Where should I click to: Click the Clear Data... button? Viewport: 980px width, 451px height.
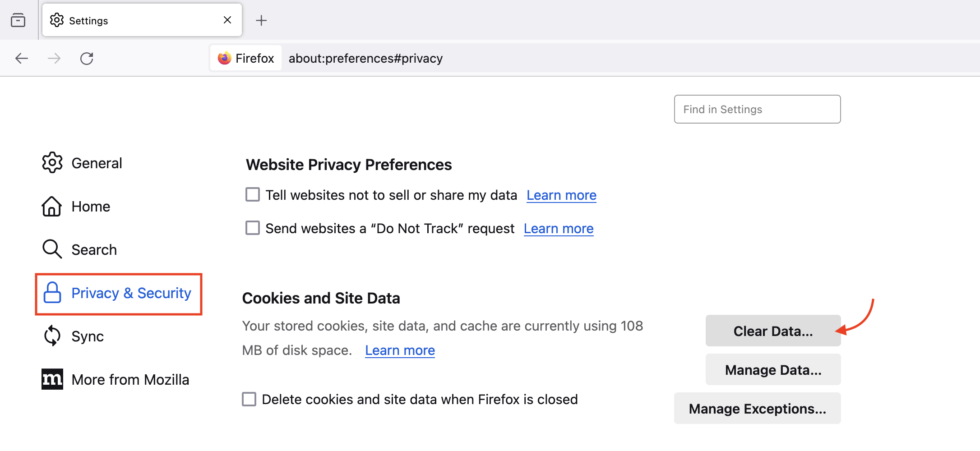coord(773,331)
